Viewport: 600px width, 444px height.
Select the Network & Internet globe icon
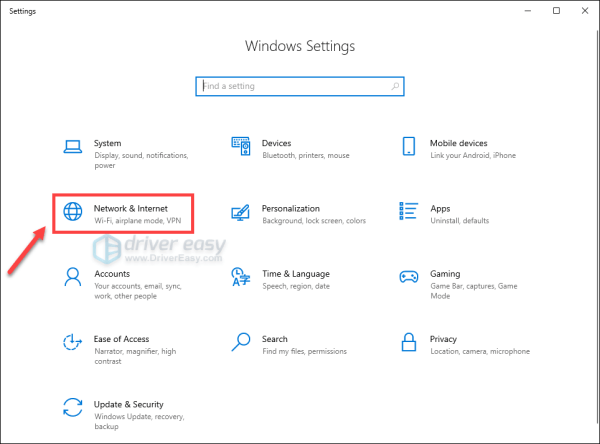coord(72,213)
